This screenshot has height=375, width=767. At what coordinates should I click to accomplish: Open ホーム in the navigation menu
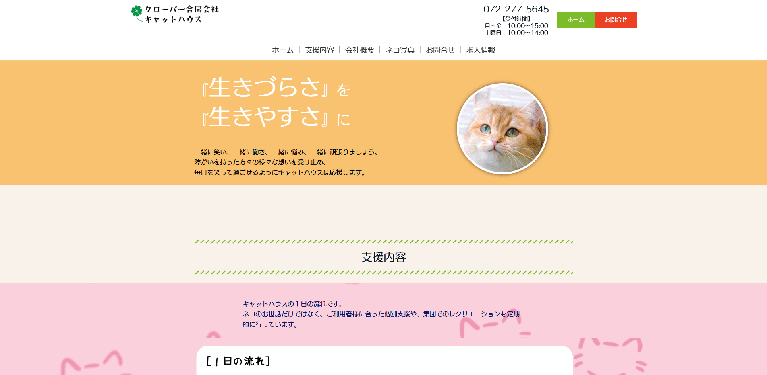[x=283, y=50]
